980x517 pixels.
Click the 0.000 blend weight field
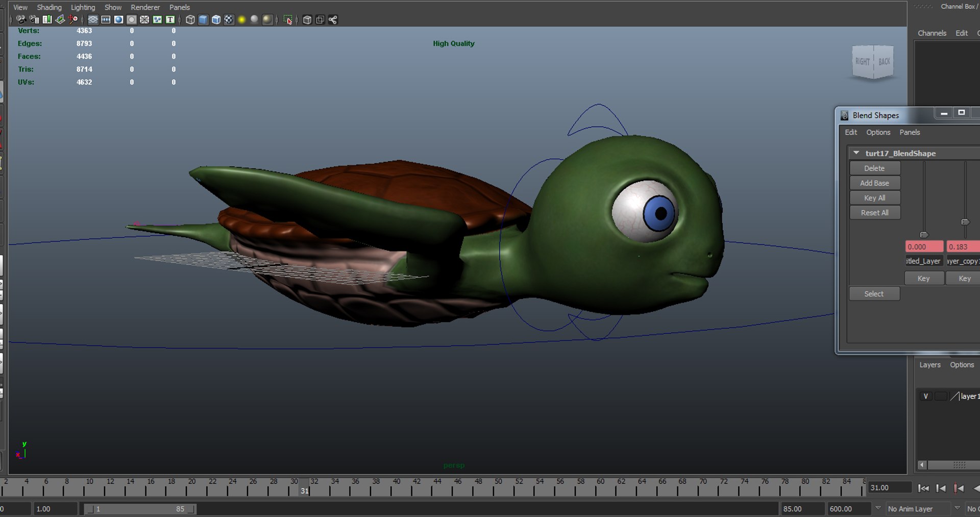click(x=924, y=247)
